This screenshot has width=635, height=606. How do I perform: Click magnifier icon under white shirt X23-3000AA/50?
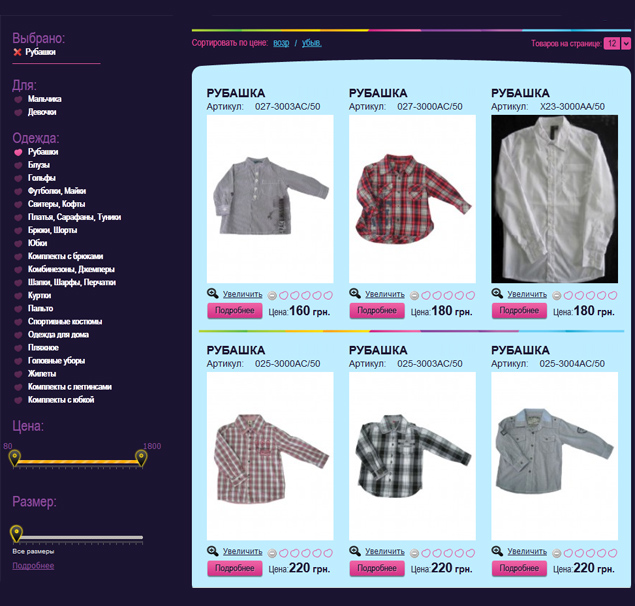pos(497,293)
